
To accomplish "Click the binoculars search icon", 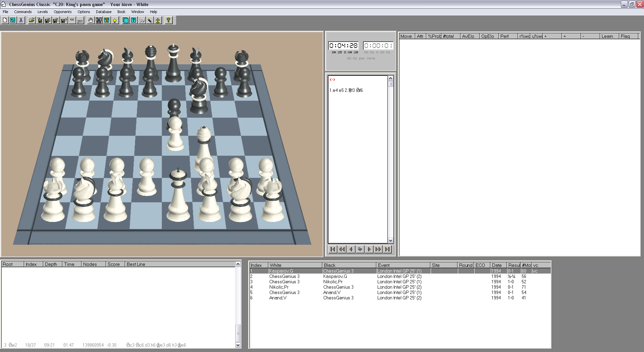I will 99,20.
